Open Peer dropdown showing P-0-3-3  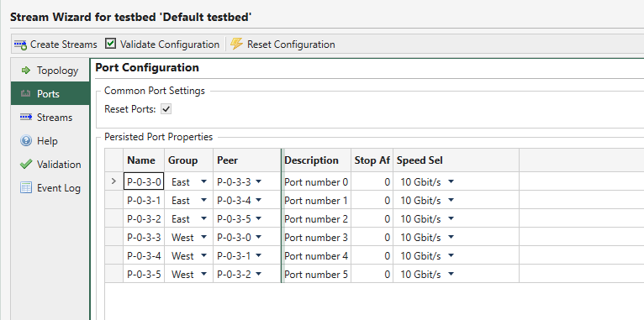[258, 181]
